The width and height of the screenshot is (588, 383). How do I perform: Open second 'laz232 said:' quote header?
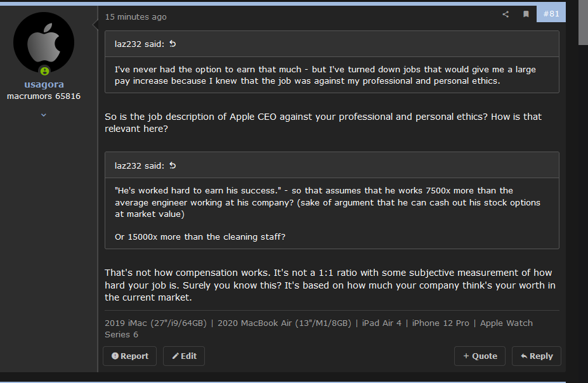(139, 166)
